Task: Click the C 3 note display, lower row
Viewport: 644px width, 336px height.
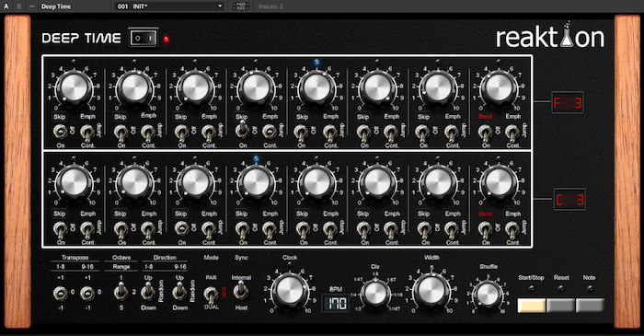Action: tap(569, 200)
